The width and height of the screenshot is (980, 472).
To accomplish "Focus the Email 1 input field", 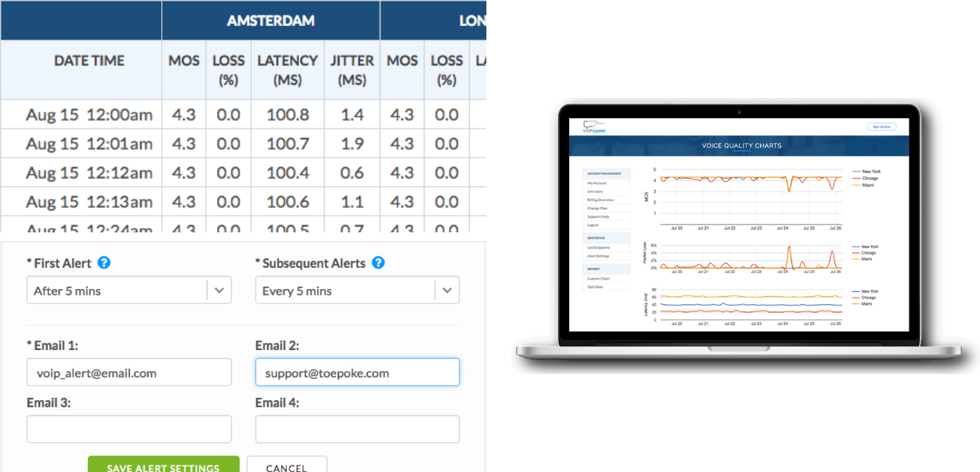I will [128, 373].
